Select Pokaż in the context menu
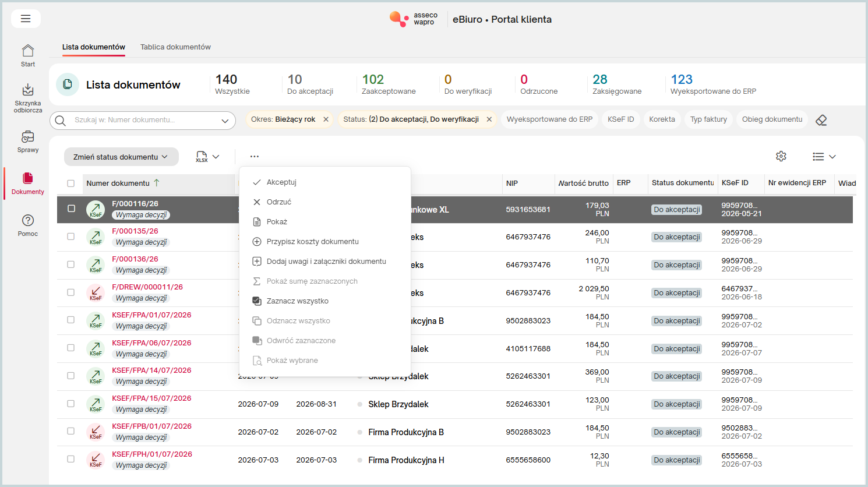Viewport: 868px width, 487px height. click(325, 222)
